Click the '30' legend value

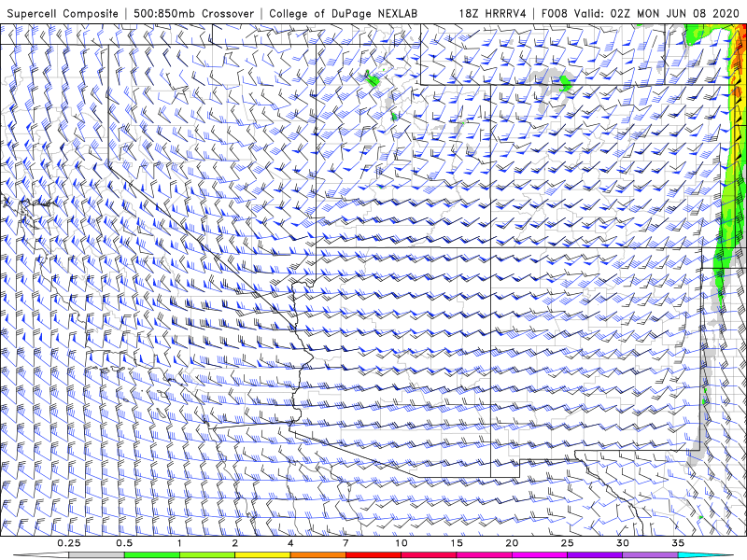click(622, 543)
